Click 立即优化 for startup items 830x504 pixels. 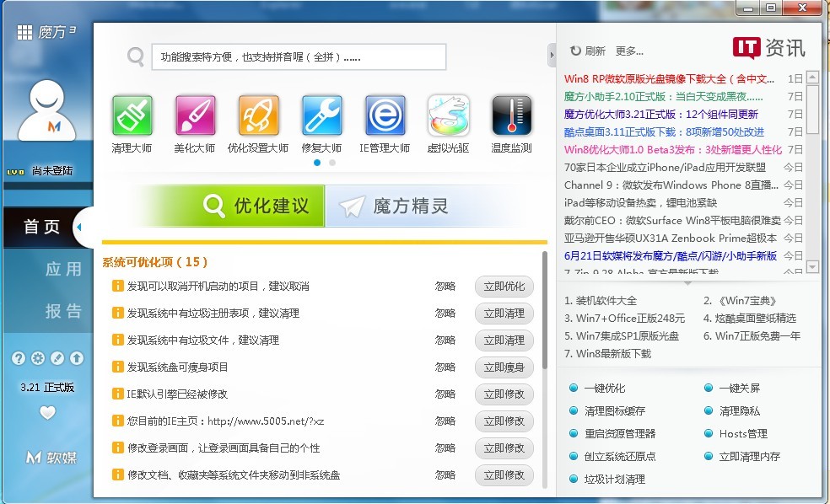point(504,287)
